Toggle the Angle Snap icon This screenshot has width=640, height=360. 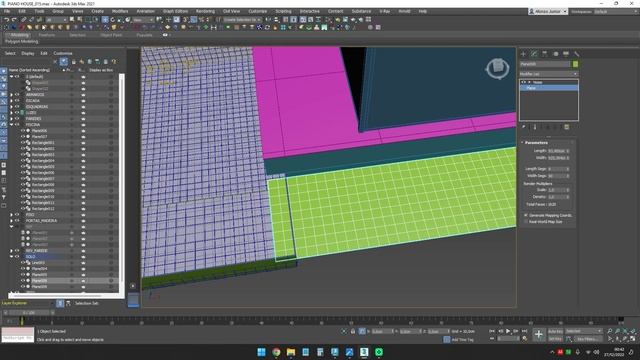193,20
